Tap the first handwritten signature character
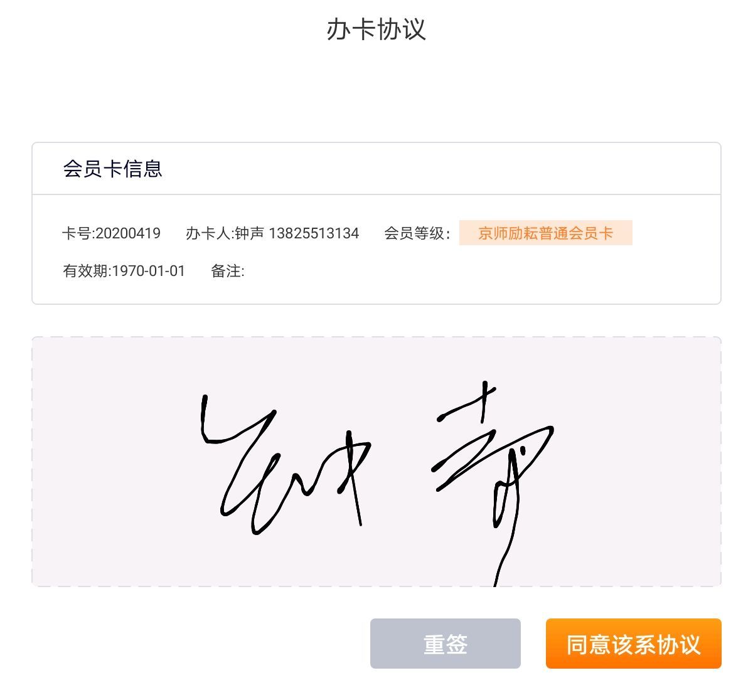This screenshot has width=753, height=700. pos(286,464)
